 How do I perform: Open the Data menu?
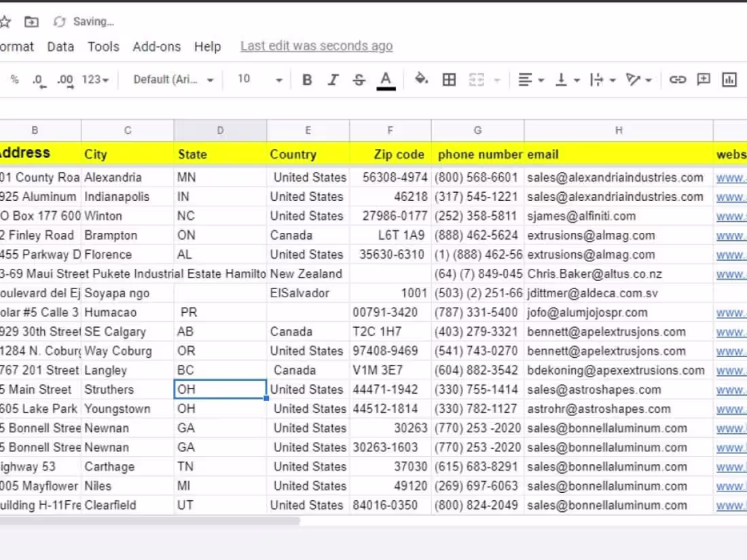pos(60,46)
